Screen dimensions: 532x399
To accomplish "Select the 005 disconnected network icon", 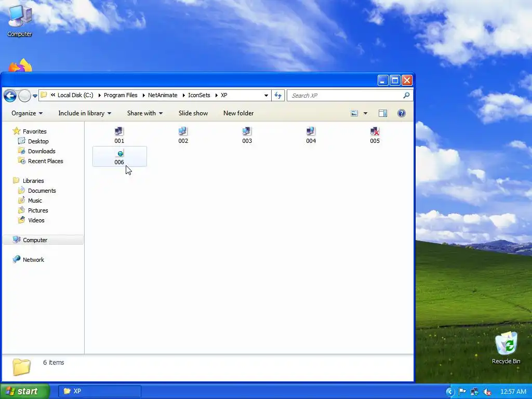I will pos(375,136).
